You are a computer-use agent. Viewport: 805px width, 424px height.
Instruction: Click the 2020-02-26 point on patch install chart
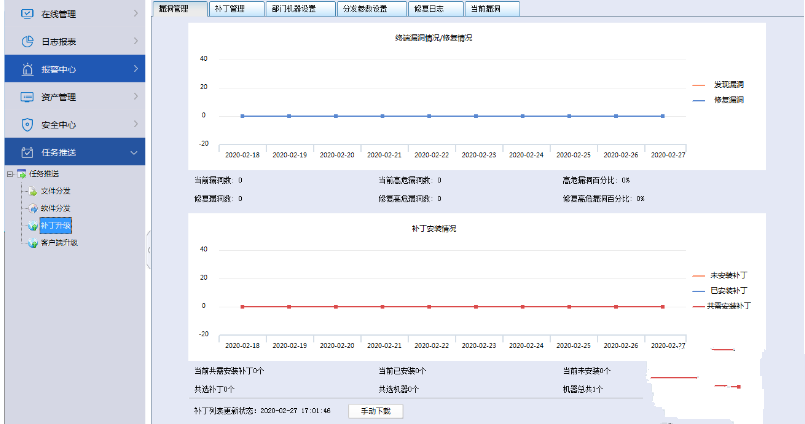(616, 307)
